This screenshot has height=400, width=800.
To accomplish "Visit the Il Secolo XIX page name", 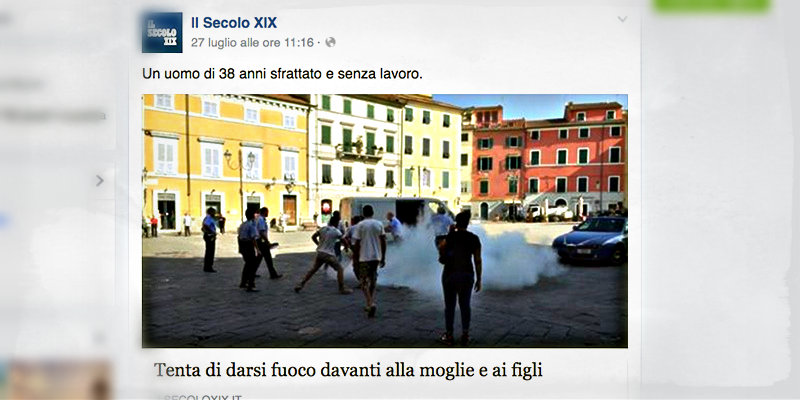I will 234,23.
